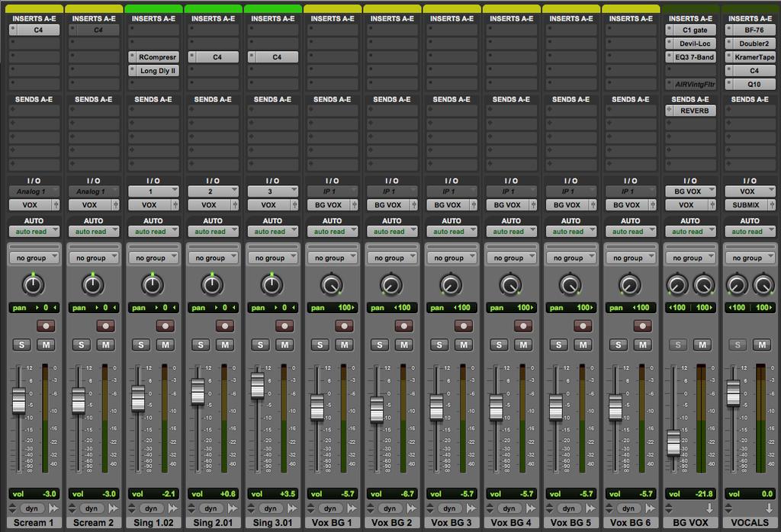Record-enable the Sing 3.01 track
Screen dimensions: 781x532
[x=284, y=326]
